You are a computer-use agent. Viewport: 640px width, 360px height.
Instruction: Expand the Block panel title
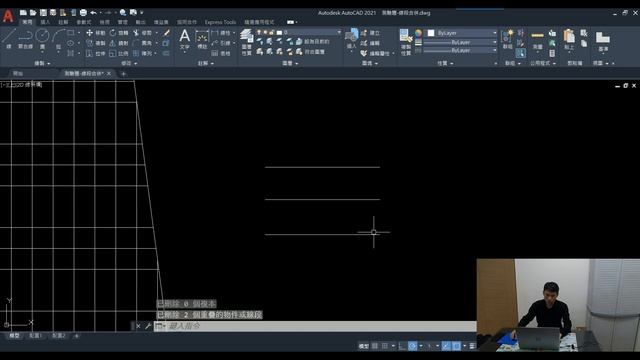[369, 63]
